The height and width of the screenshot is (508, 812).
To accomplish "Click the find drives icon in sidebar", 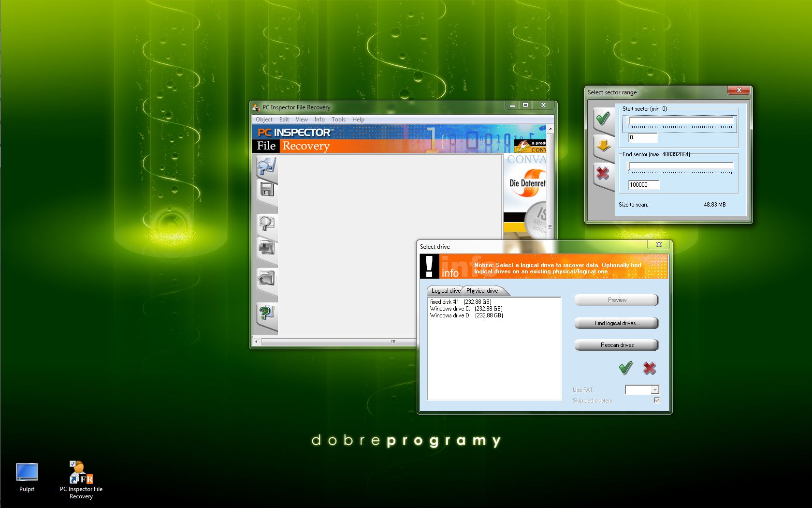I will (x=266, y=248).
